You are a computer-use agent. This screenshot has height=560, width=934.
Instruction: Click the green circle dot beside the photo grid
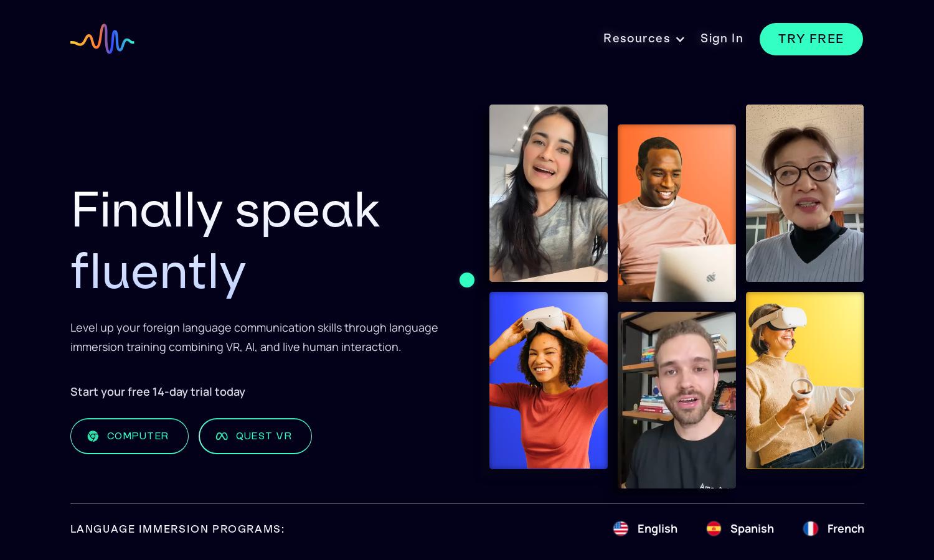click(467, 280)
